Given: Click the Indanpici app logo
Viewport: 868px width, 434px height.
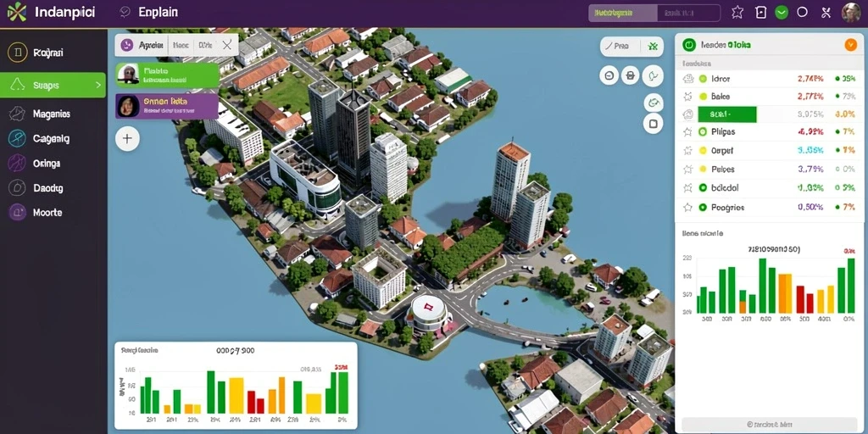Looking at the screenshot, I should click(x=17, y=12).
